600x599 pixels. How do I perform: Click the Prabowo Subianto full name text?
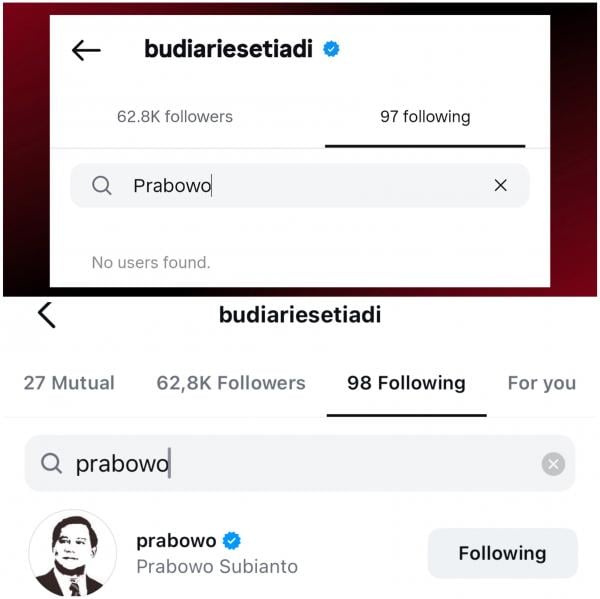coord(217,566)
